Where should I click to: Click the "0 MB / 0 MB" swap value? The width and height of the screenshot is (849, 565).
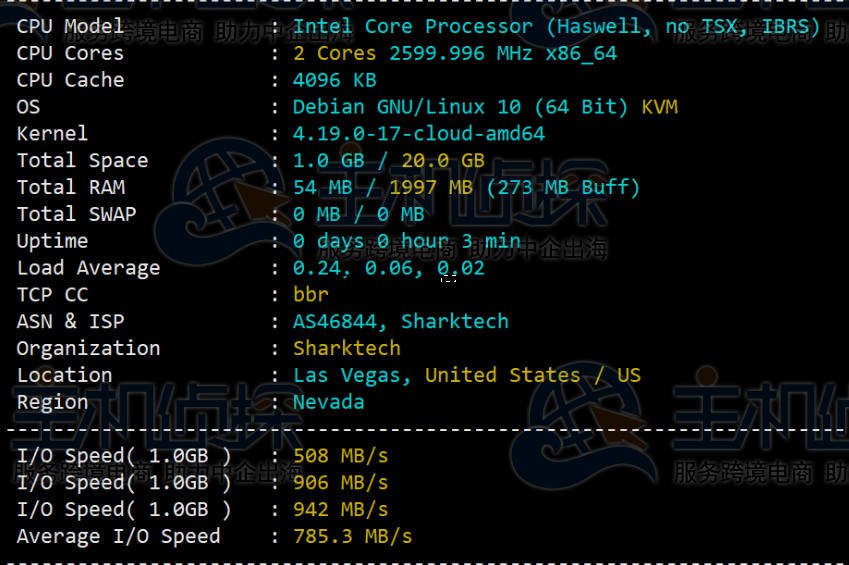point(358,214)
